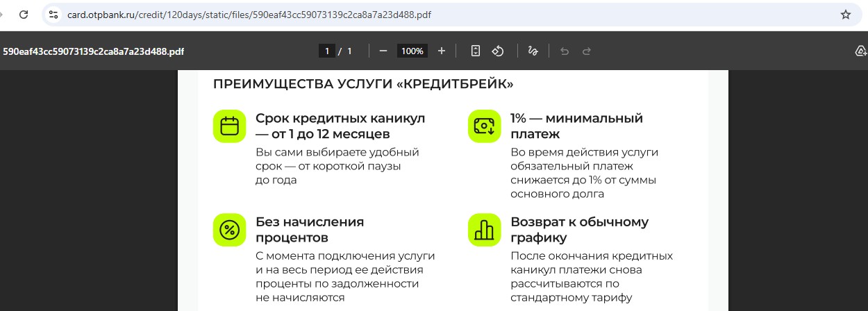Zoom out the PDF with minus button
The height and width of the screenshot is (311, 868).
(x=383, y=51)
